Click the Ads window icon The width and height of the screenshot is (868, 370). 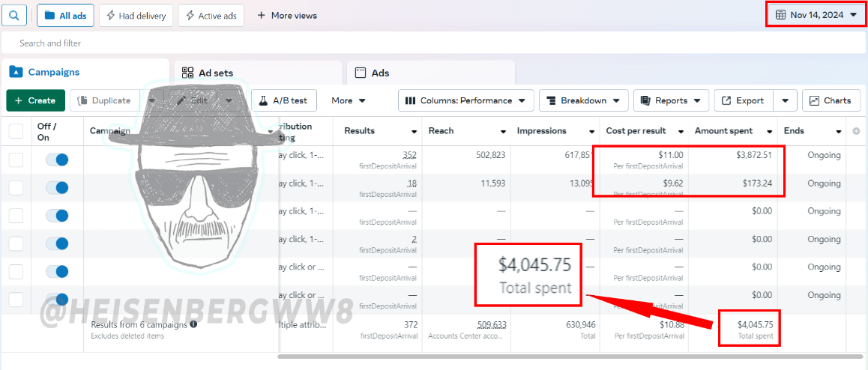point(361,73)
